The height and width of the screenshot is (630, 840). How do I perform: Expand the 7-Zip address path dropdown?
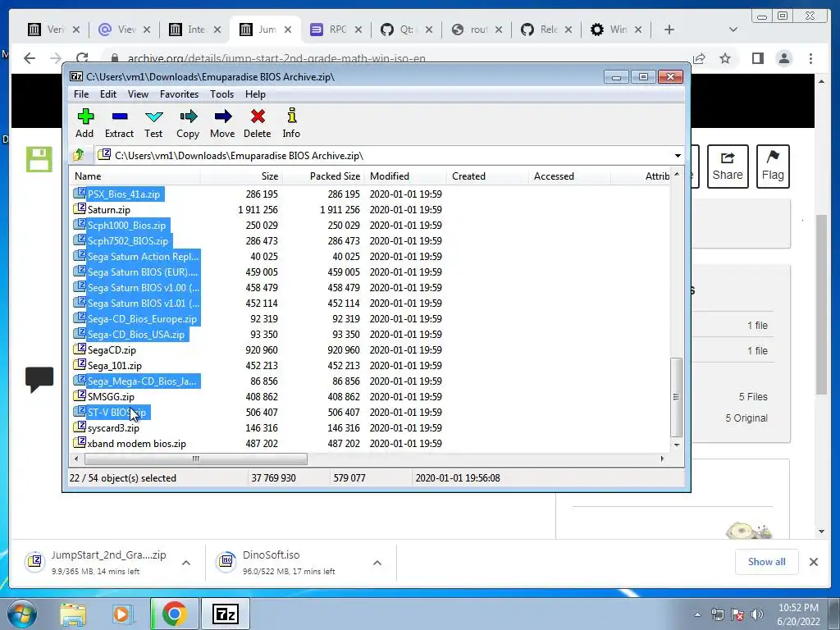678,155
